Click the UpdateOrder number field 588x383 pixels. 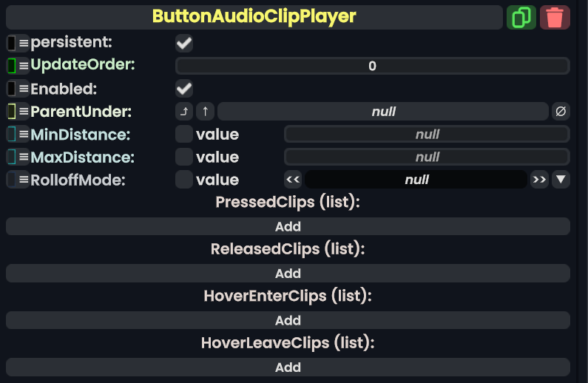[x=372, y=66]
